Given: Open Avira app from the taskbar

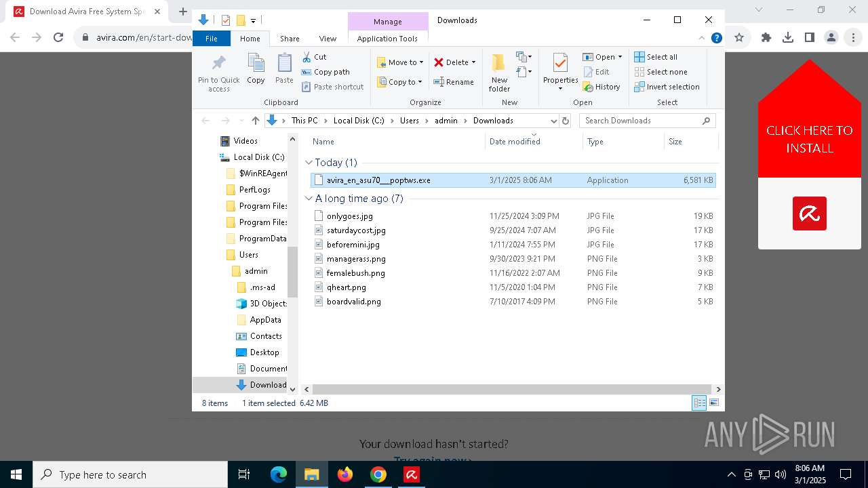Looking at the screenshot, I should [412, 474].
